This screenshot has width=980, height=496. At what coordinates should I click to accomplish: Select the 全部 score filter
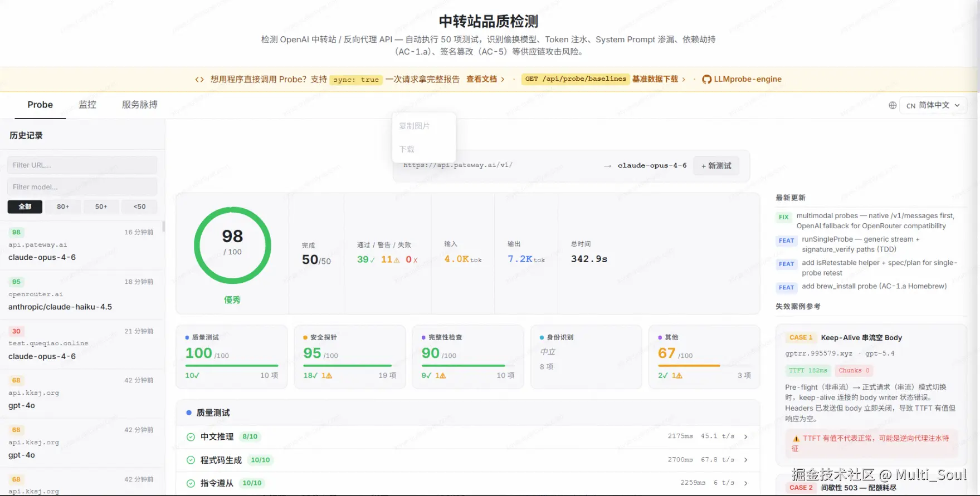click(x=25, y=207)
